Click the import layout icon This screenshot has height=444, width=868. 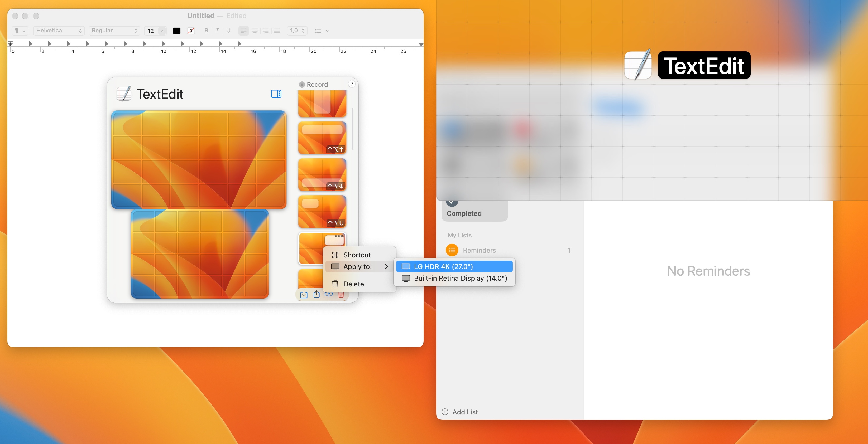click(304, 294)
